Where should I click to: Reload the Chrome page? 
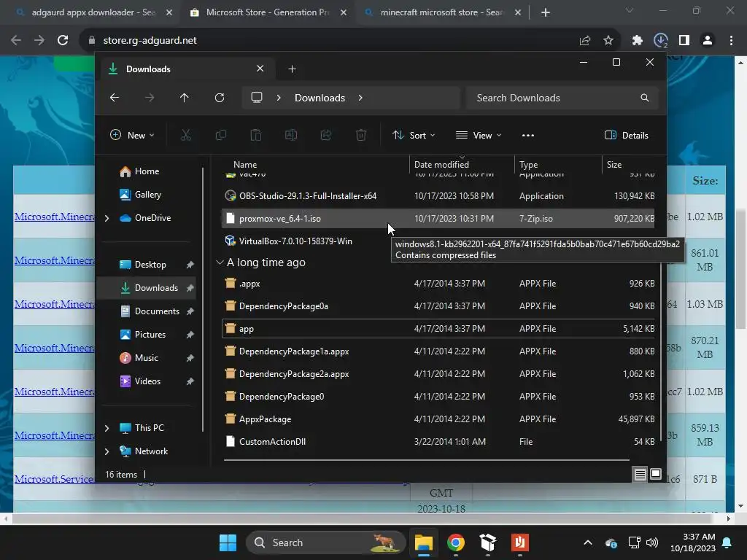pyautogui.click(x=63, y=41)
